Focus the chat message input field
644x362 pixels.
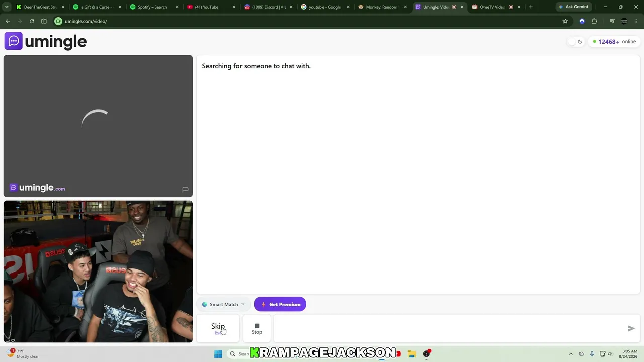pos(449,328)
